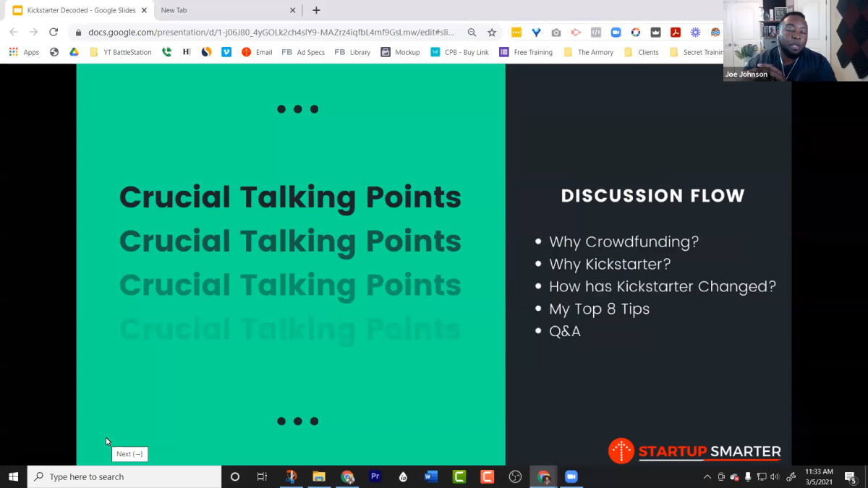Bookmark this page with the star icon
Image resolution: width=868 pixels, height=488 pixels.
[x=492, y=32]
